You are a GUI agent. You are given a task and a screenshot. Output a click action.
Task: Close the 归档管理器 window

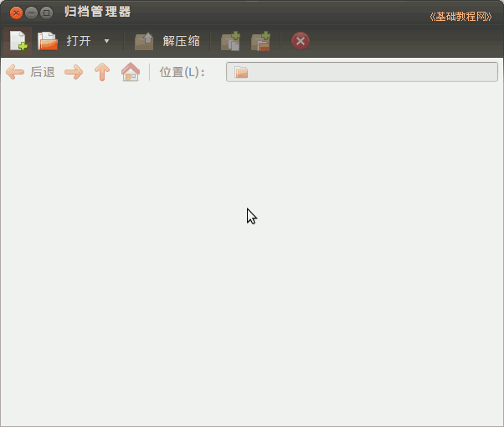(x=16, y=13)
